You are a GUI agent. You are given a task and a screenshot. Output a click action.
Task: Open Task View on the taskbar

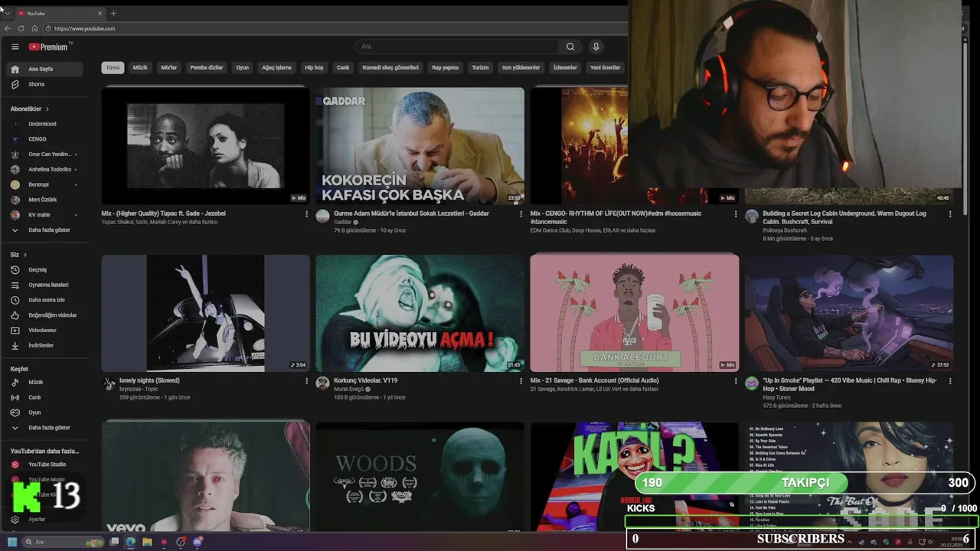[114, 542]
